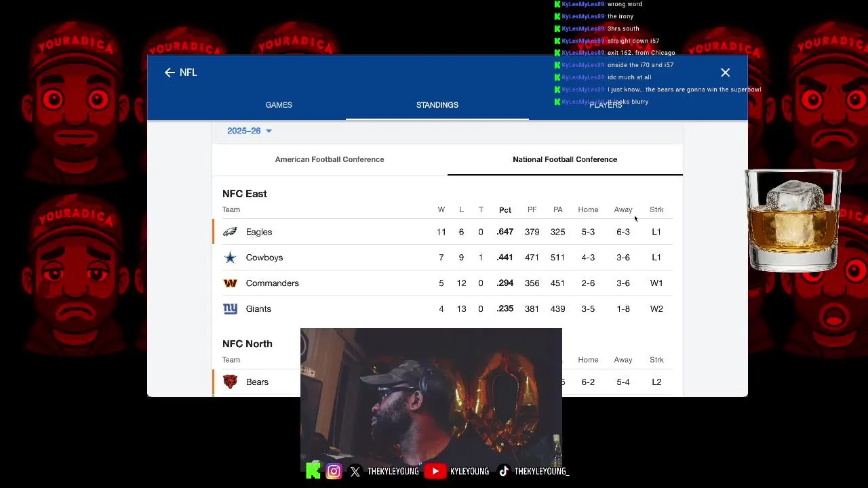Click the Commanders W logo
This screenshot has width=868, height=488.
231,283
